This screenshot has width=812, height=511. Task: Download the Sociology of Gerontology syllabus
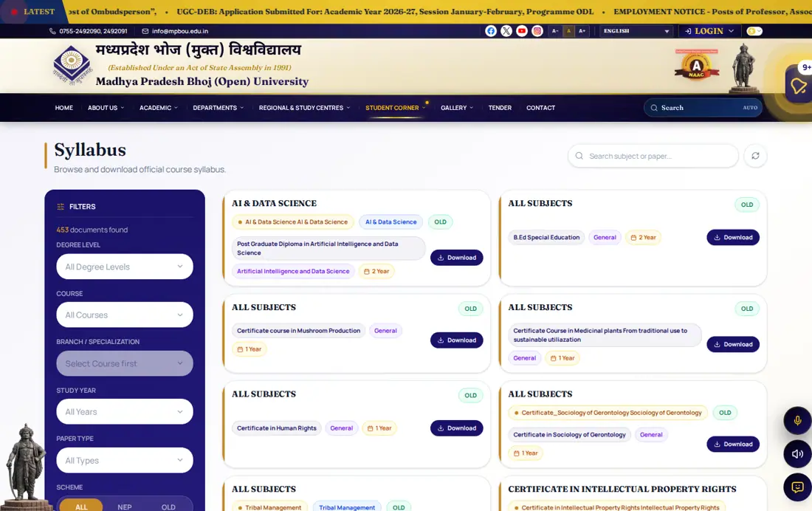coord(733,444)
